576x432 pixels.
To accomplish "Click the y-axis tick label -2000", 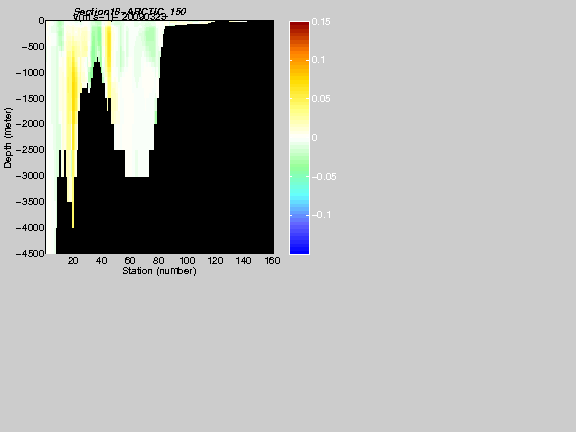I will coord(30,124).
